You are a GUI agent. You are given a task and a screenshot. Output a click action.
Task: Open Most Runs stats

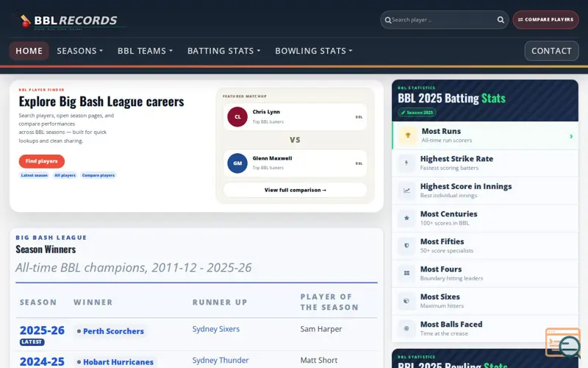485,135
